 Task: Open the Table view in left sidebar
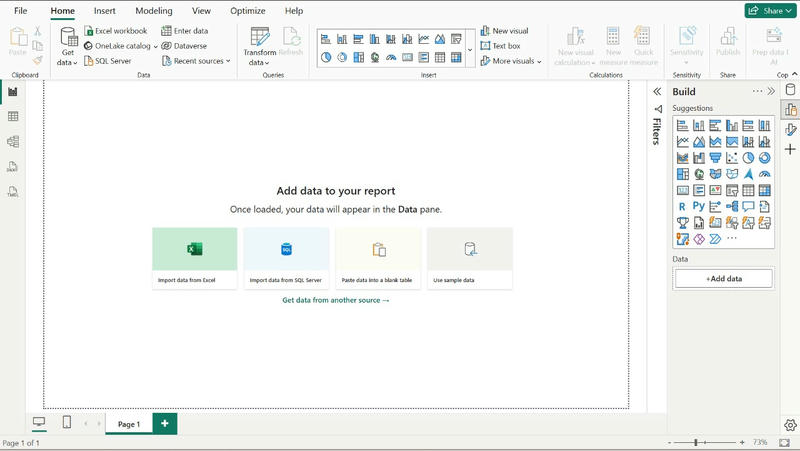click(x=13, y=116)
